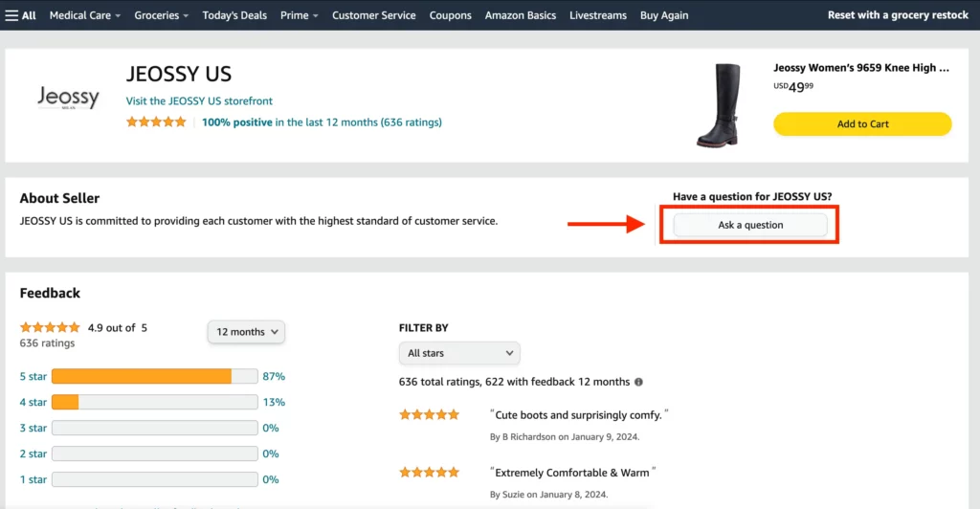Click stars on Suzie's review
Screen dimensions: 980x509
(x=430, y=472)
